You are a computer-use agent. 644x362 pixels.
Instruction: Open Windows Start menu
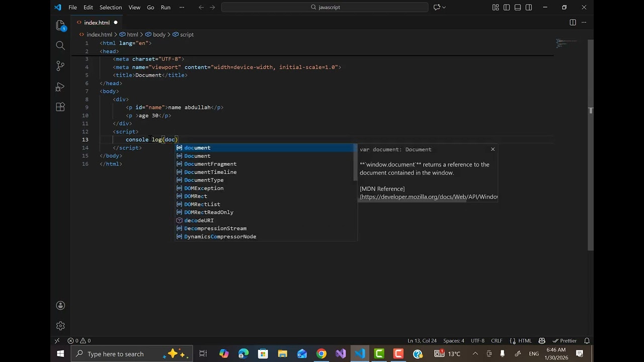60,354
